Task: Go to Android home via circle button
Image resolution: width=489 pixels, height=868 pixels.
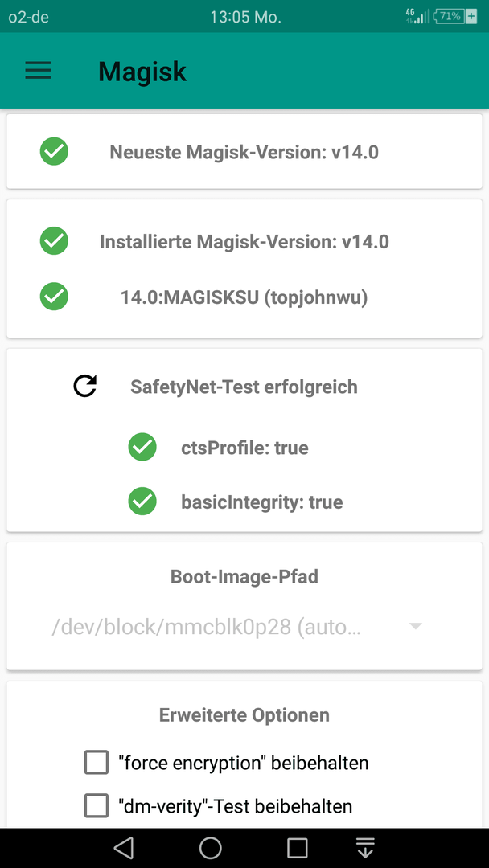Action: pyautogui.click(x=211, y=848)
